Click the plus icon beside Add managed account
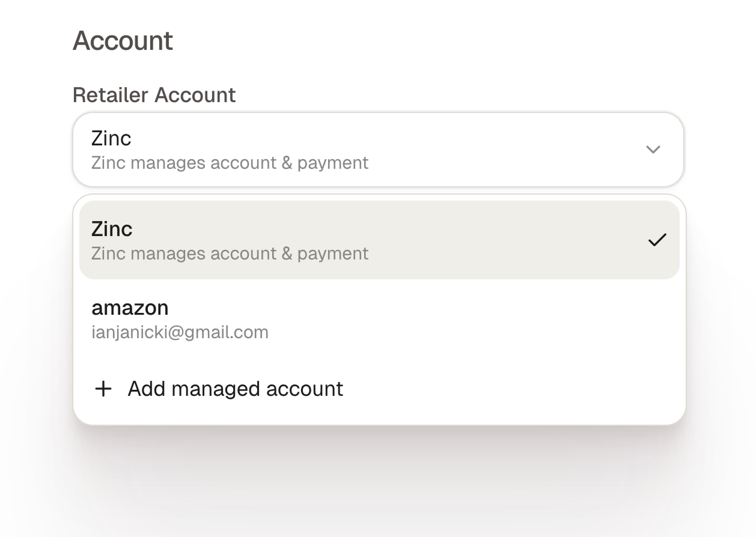Screen dimensions: 756x537 tap(102, 389)
